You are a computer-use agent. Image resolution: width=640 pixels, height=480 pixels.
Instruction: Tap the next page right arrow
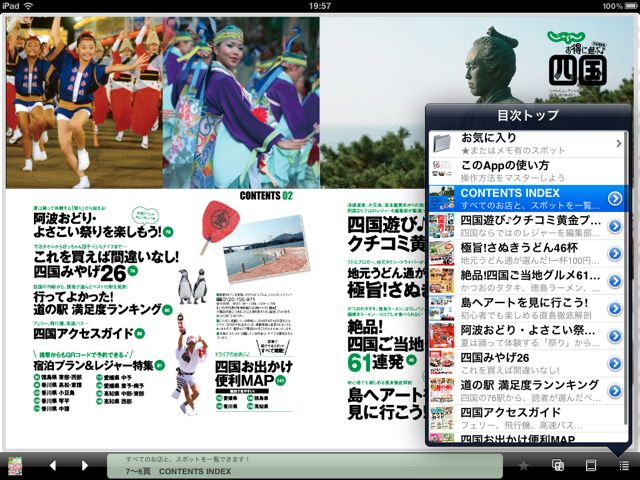(x=84, y=465)
